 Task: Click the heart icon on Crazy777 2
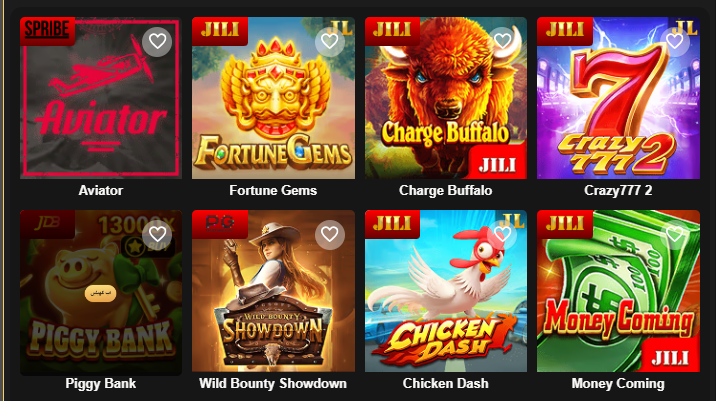(675, 42)
